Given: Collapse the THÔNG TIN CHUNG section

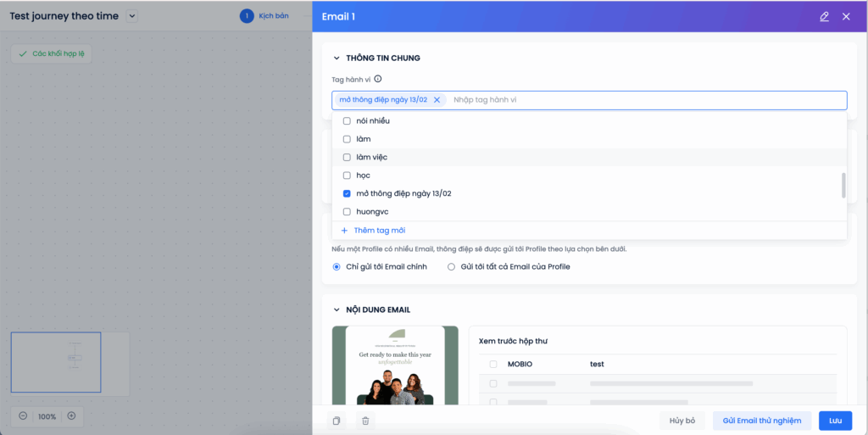Looking at the screenshot, I should (x=337, y=59).
